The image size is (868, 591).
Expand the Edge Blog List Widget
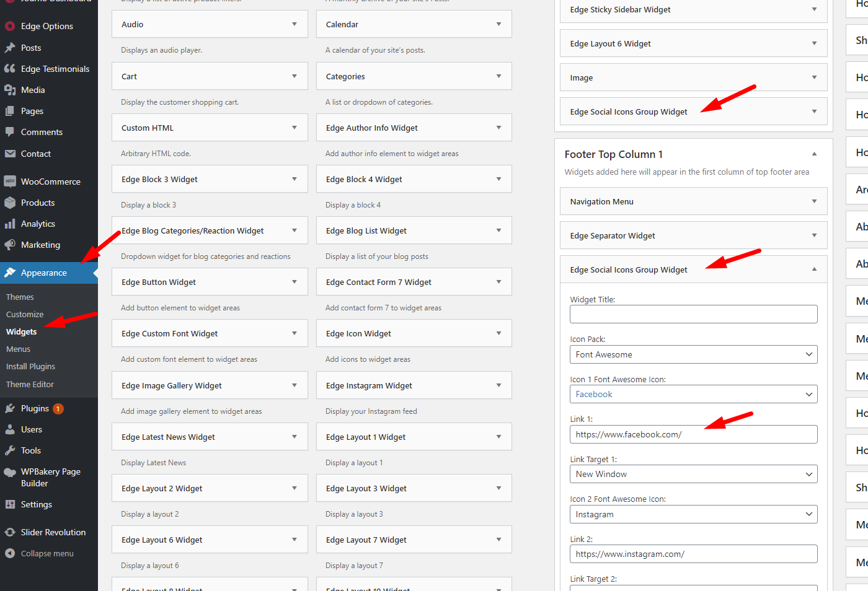(x=498, y=230)
